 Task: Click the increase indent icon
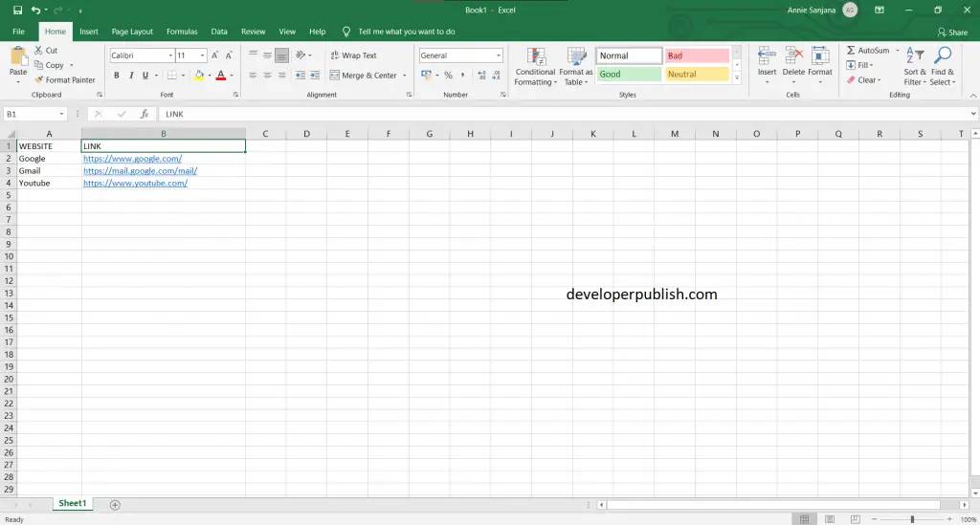[x=315, y=76]
